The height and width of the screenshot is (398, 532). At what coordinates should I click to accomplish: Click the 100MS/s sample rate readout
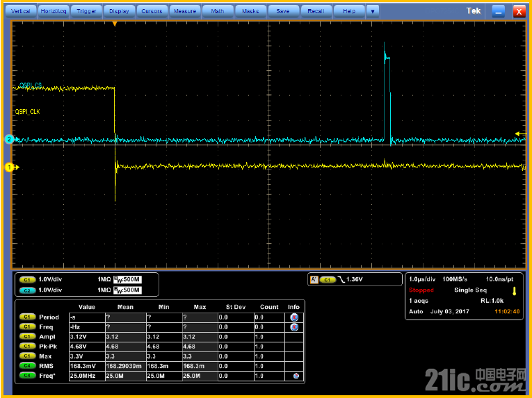(x=455, y=279)
